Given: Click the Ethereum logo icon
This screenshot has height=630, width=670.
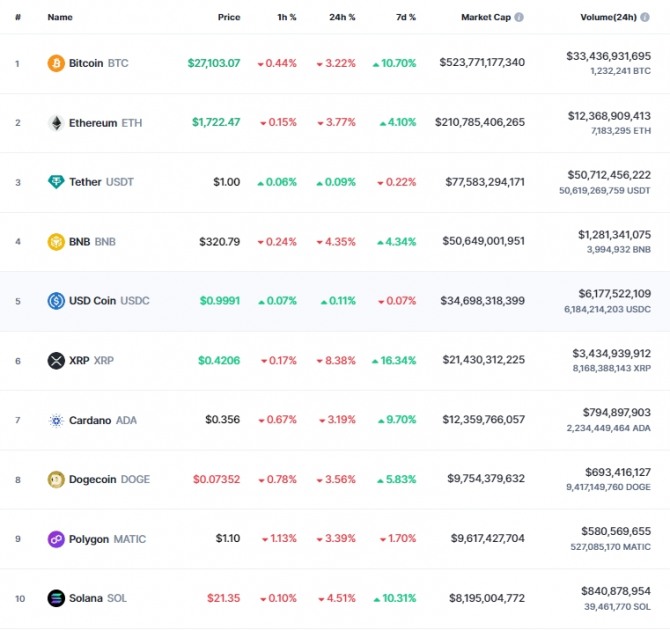Looking at the screenshot, I should point(56,123).
